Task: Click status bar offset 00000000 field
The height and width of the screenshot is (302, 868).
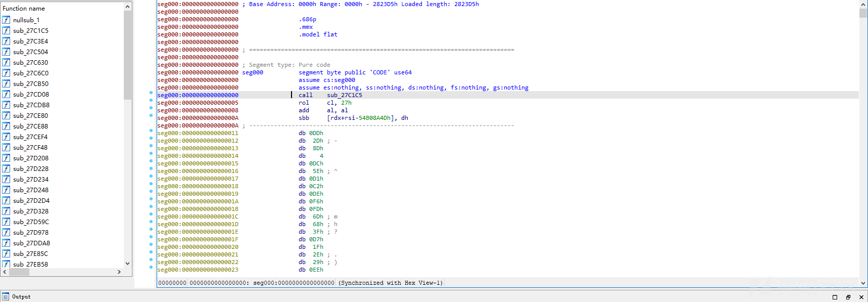Action: click(x=172, y=283)
